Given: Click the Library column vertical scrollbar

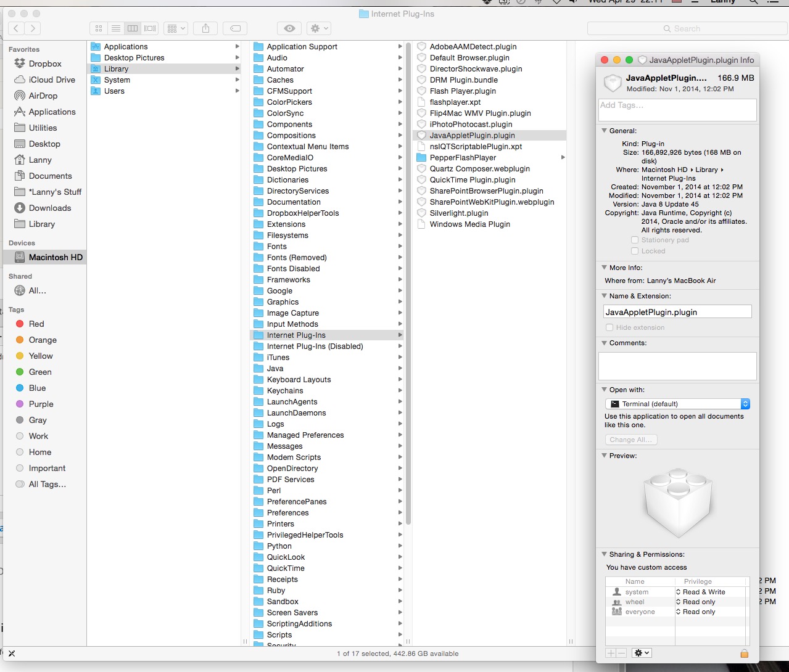Looking at the screenshot, I should pyautogui.click(x=408, y=284).
